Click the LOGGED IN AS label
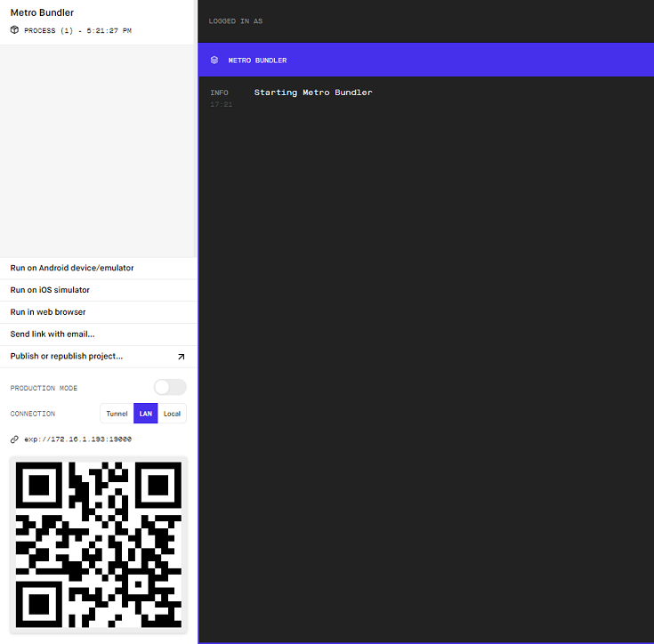 [x=236, y=21]
